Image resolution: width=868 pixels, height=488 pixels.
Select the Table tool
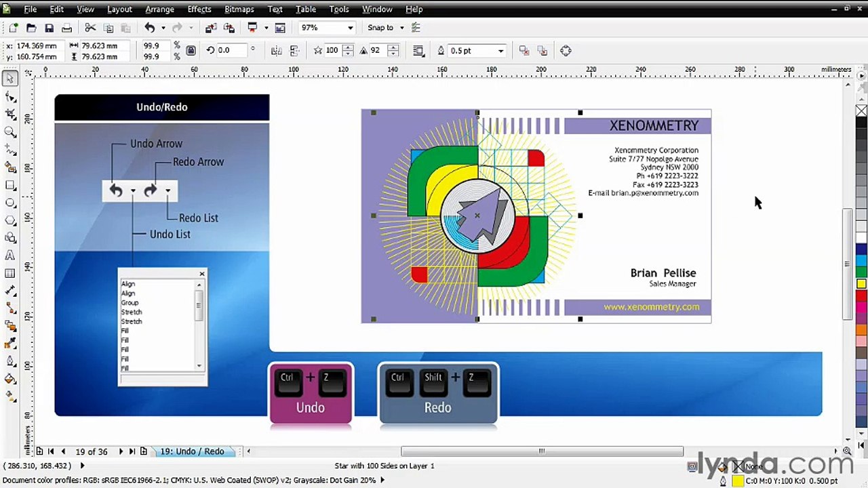pos(10,273)
